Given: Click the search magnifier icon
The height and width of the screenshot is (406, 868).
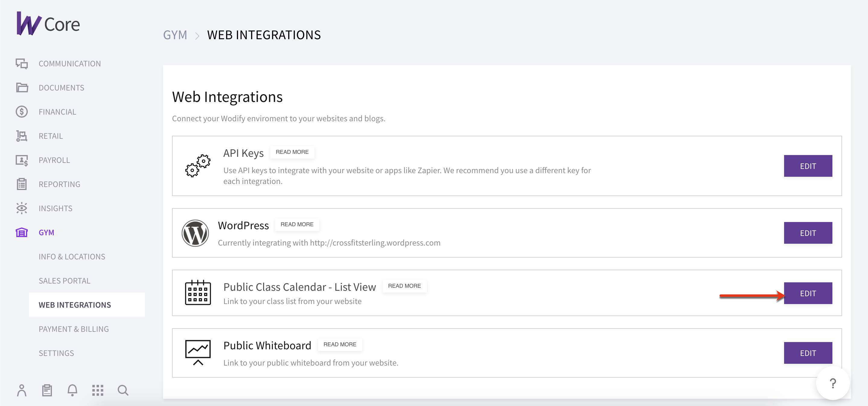Looking at the screenshot, I should tap(123, 391).
